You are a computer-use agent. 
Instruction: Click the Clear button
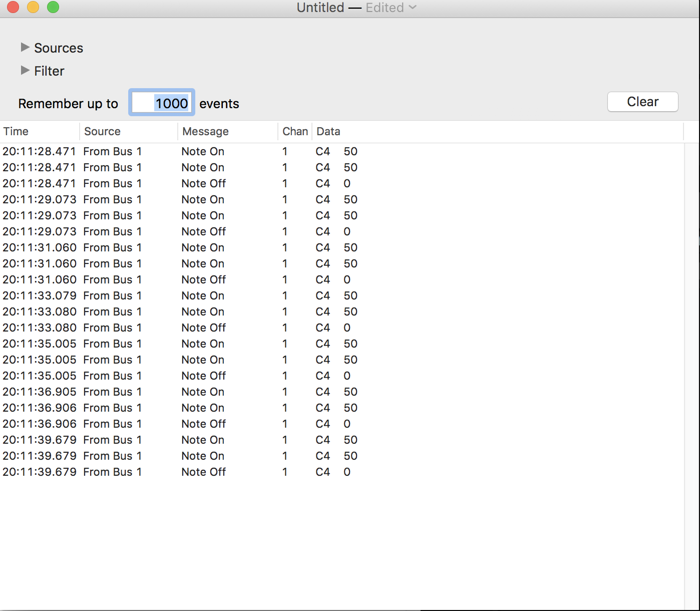(x=642, y=102)
